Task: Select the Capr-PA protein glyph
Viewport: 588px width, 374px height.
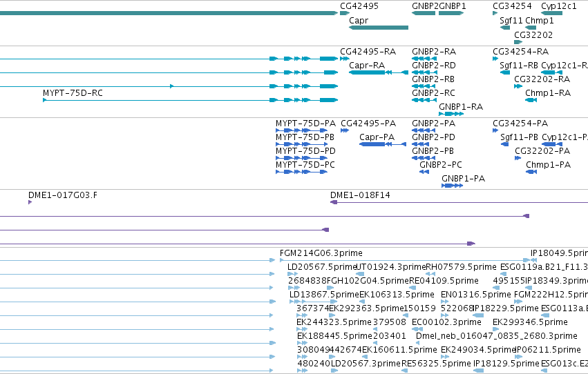Action: 383,144
